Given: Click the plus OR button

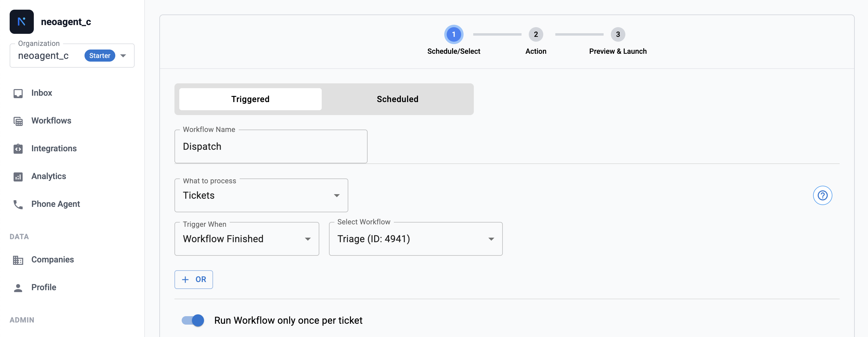Looking at the screenshot, I should pyautogui.click(x=193, y=279).
